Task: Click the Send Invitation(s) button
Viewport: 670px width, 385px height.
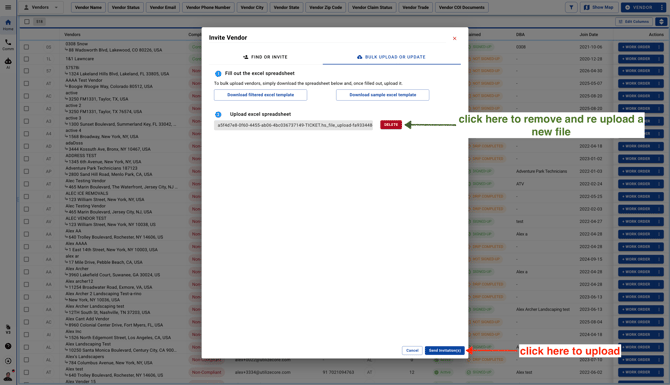Action: 444,350
